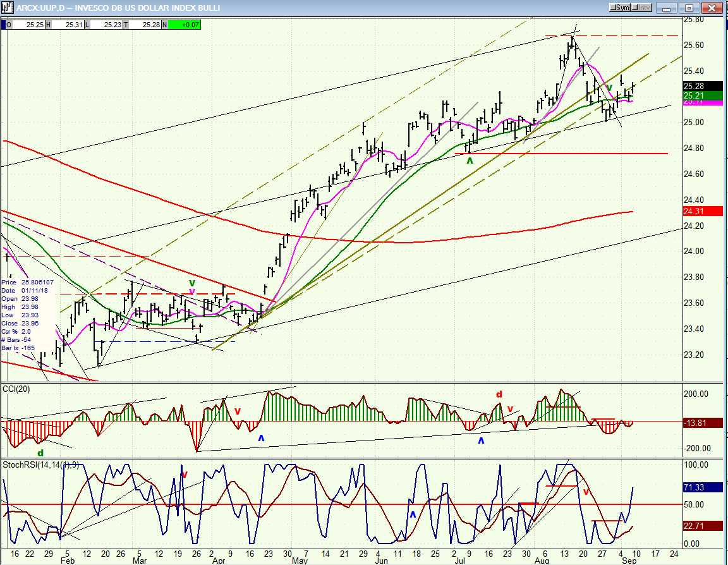Click the StochRSI(14,14(1),9) indicator label

click(41, 465)
